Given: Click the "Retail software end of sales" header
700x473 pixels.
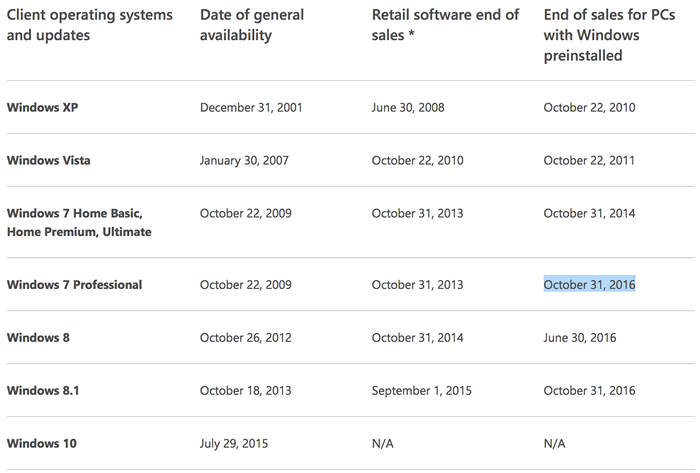Looking at the screenshot, I should pyautogui.click(x=445, y=25).
